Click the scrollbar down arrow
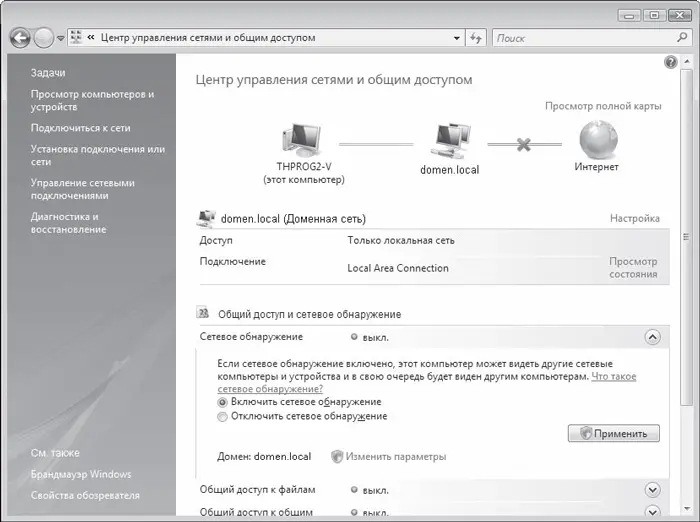Screen dimensions: 700x522 pos(687,508)
